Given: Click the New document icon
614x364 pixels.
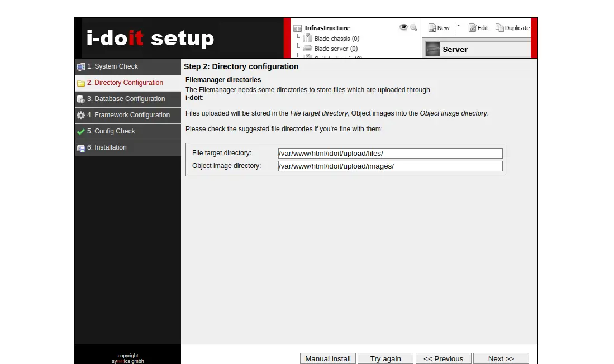Looking at the screenshot, I should coord(432,28).
